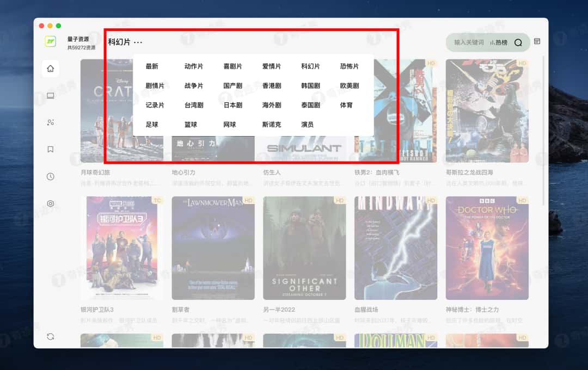This screenshot has height=370, width=588.
Task: Open the dotted share-style icon in sidebar
Action: click(x=50, y=122)
